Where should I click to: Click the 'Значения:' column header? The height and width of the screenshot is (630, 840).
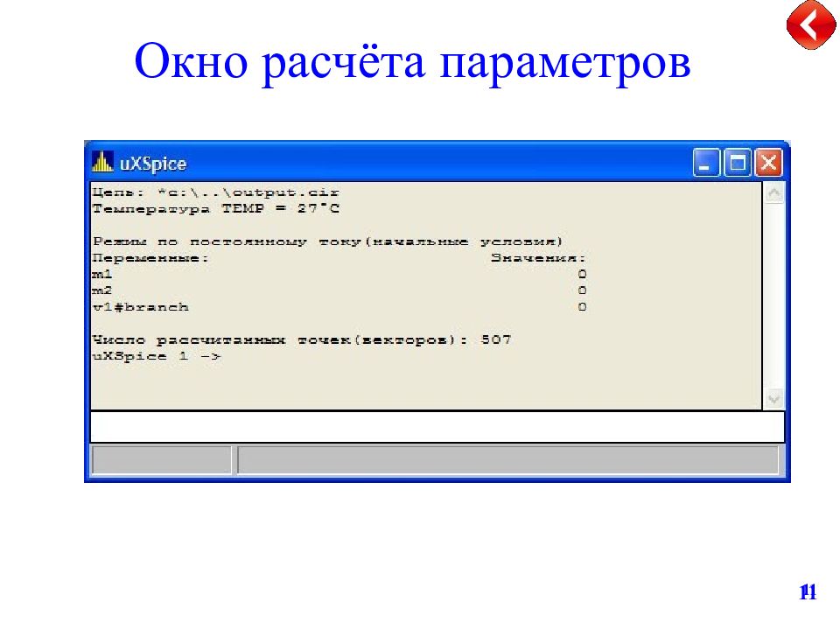[538, 258]
